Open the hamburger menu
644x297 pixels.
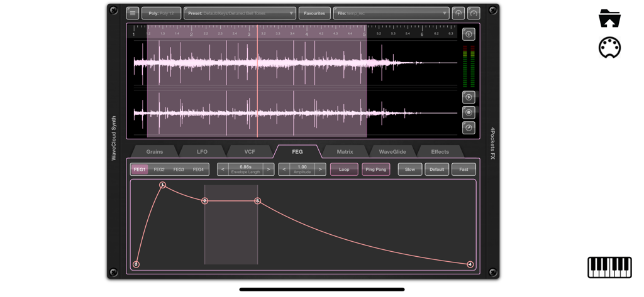[x=133, y=13]
